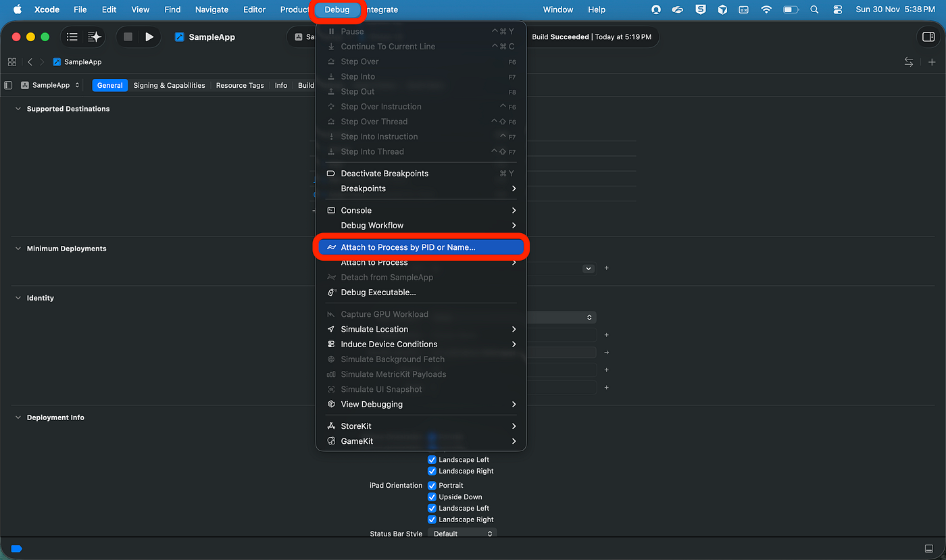946x560 pixels.
Task: Click the date and time in menu bar
Action: click(895, 9)
